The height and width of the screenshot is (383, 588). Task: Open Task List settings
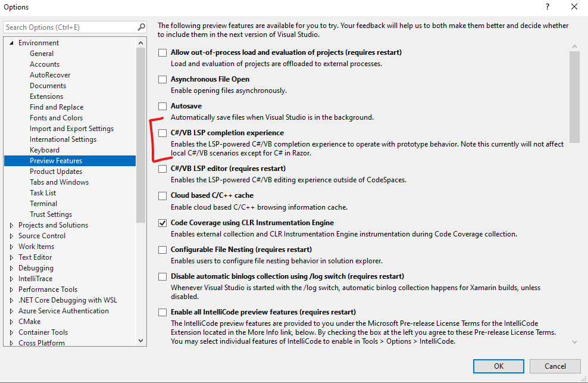(43, 192)
